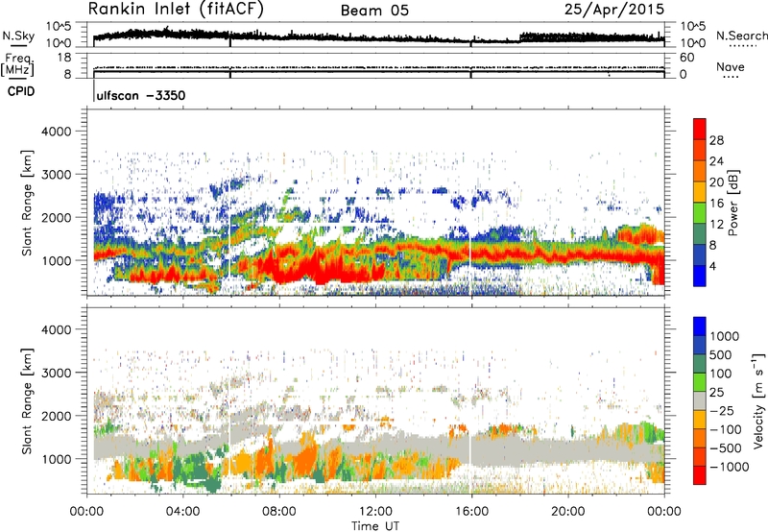
Task: Click the date '25/Apr/2015'
Action: coord(614,10)
